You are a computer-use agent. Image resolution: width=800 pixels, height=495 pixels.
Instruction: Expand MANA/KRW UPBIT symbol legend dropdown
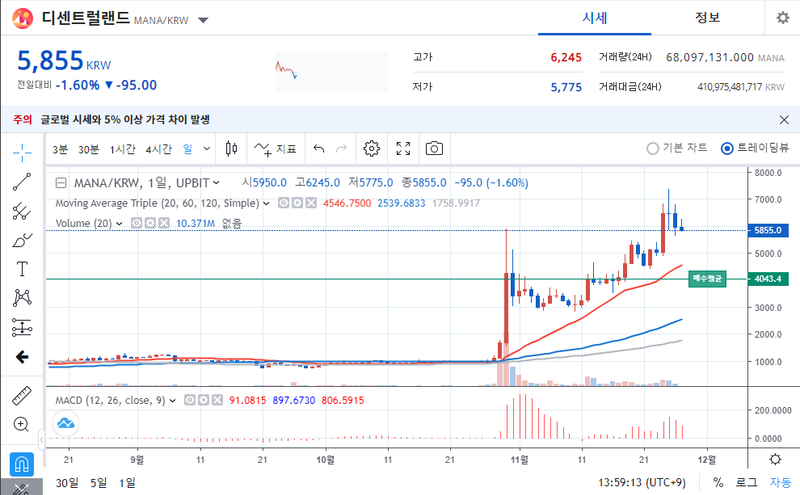216,183
